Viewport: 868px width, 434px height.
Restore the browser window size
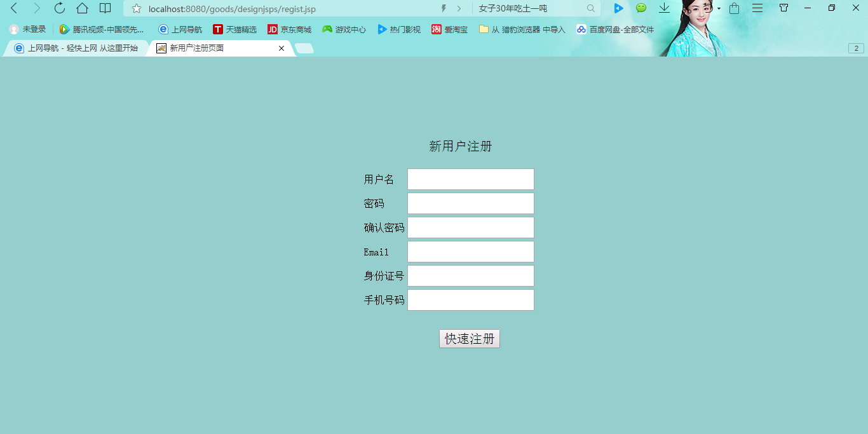click(832, 8)
